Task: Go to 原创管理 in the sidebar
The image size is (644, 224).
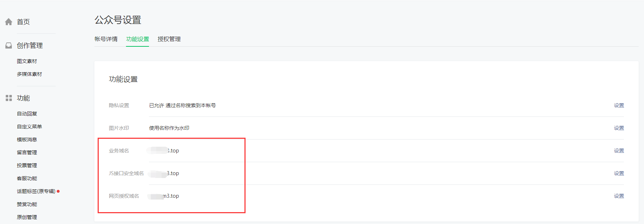Action: pyautogui.click(x=27, y=217)
